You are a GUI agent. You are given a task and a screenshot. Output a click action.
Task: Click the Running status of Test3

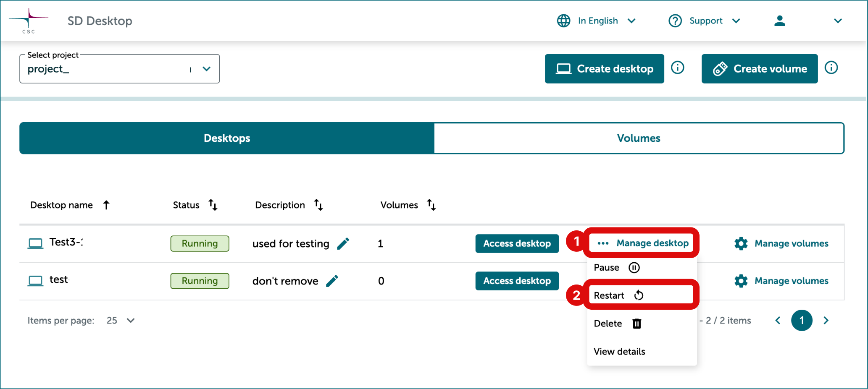200,243
